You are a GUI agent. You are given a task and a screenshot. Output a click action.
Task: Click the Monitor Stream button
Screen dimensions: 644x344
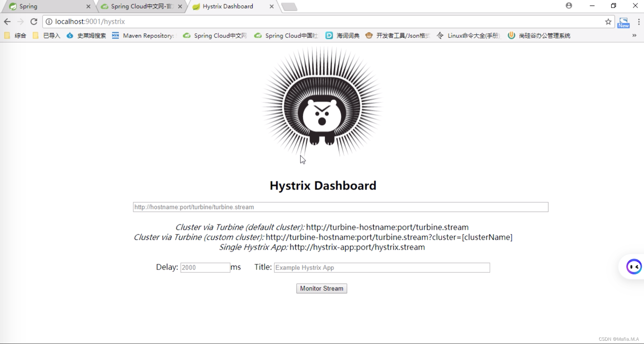coord(322,288)
